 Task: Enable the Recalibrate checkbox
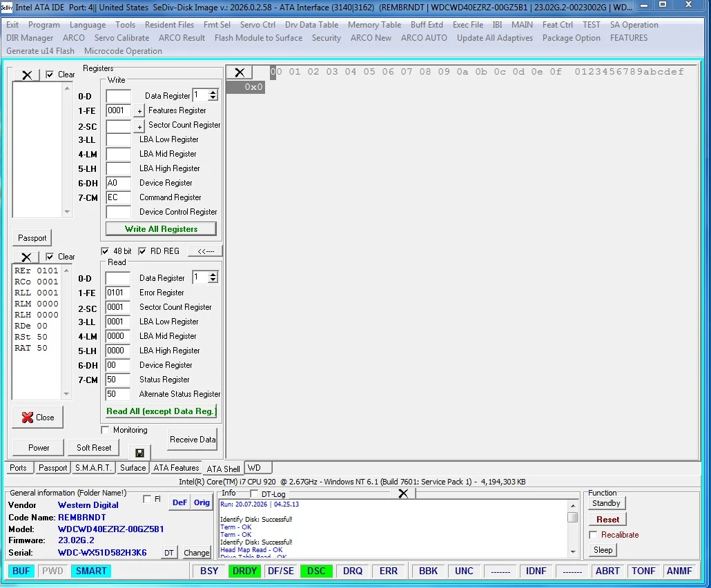593,535
